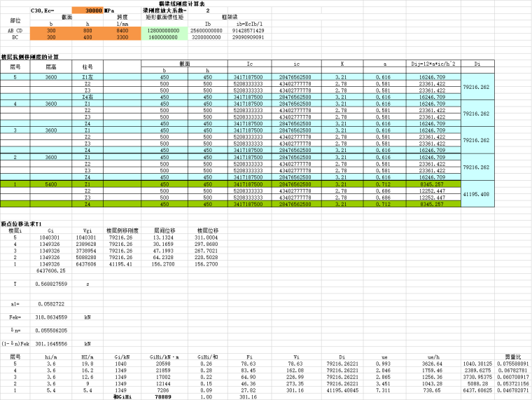The width and height of the screenshot is (532, 400).
Task: Click the ib value 29090909091
Action: click(248, 37)
